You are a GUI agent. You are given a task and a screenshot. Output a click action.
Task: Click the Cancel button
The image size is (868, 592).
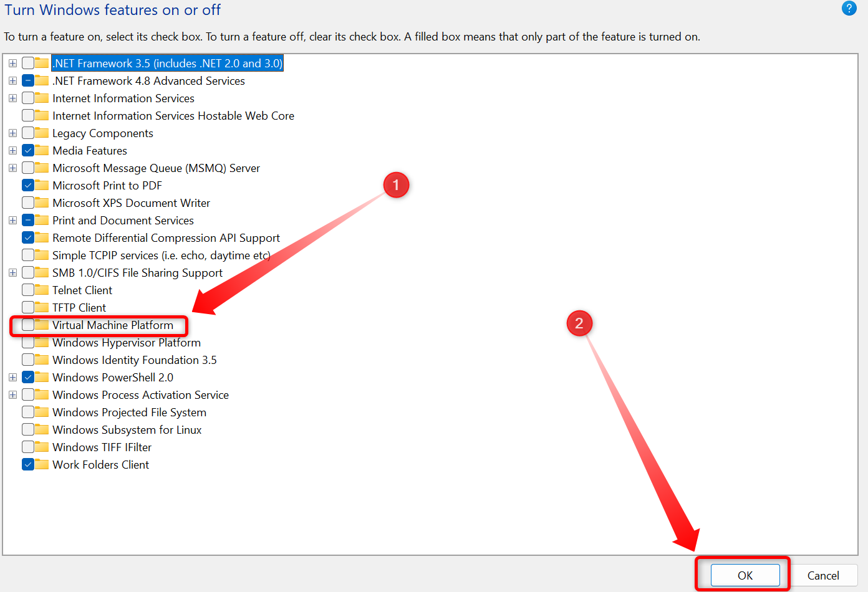[823, 575]
